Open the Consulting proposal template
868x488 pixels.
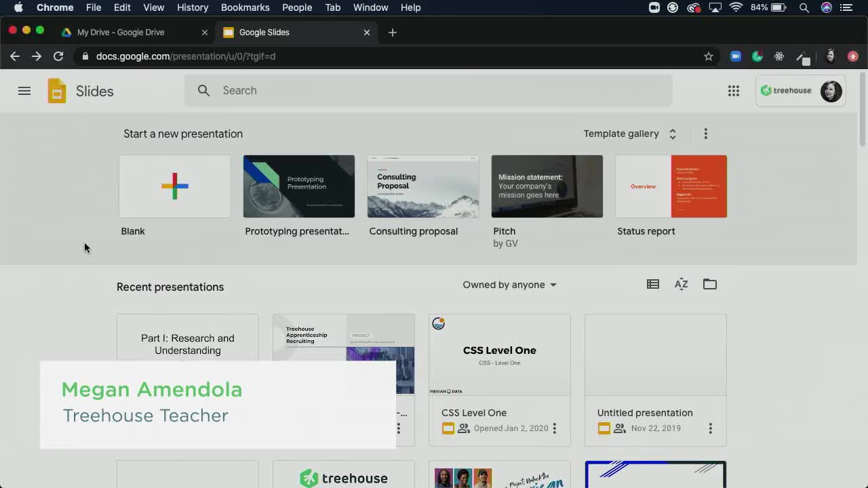422,186
